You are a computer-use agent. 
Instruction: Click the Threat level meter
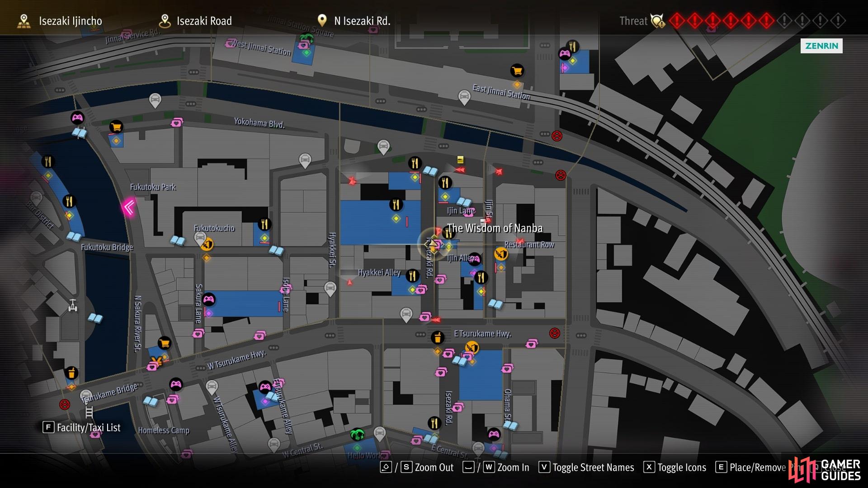[x=732, y=21]
